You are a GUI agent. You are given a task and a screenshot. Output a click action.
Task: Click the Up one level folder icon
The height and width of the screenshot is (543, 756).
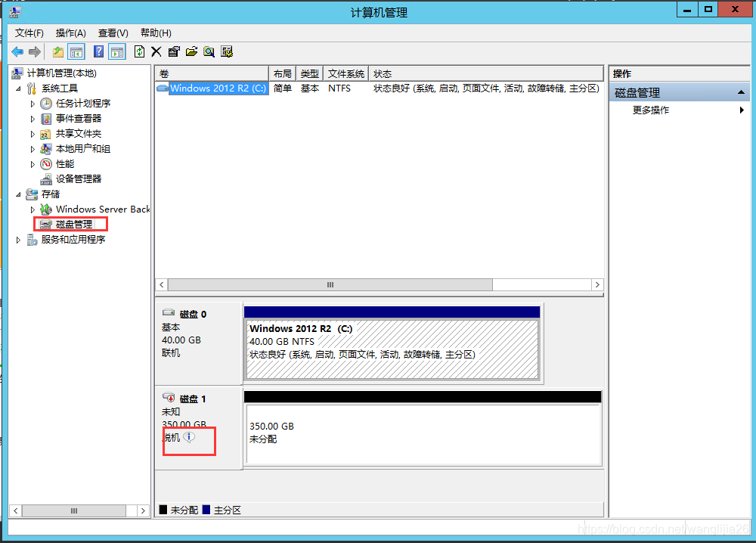coord(58,51)
